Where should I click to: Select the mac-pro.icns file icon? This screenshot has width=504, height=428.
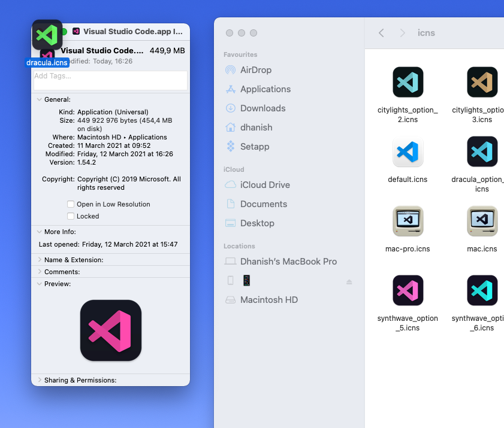point(408,221)
